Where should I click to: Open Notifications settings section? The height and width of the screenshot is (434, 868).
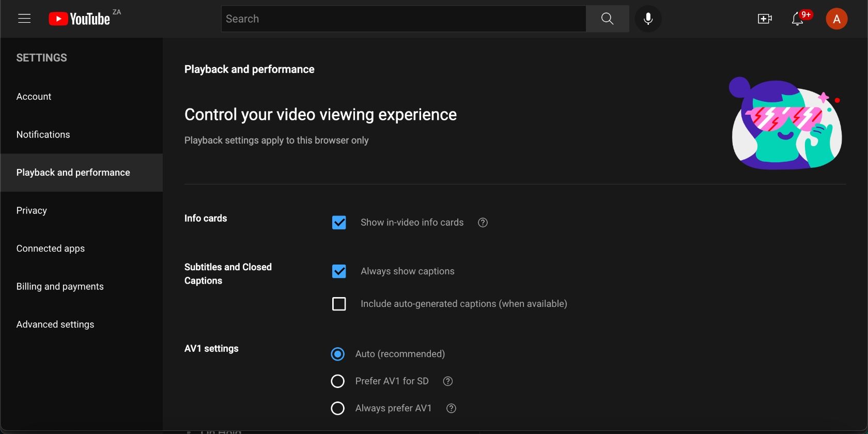click(82, 134)
